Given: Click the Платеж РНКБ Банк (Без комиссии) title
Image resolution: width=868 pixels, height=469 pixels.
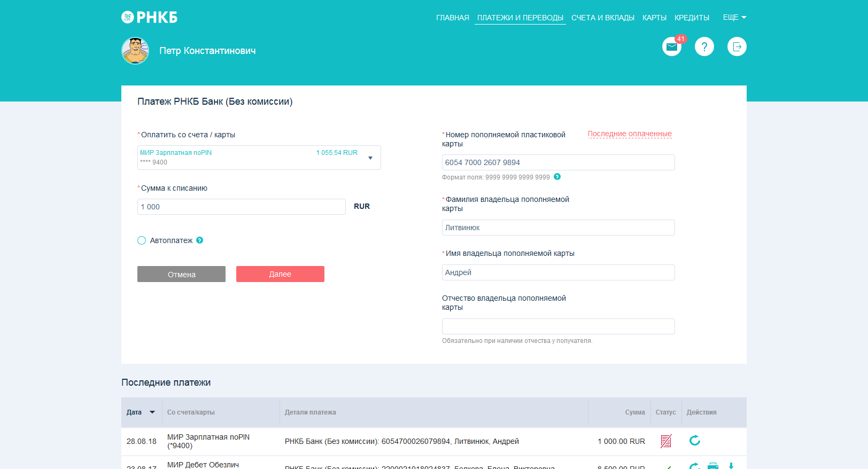Looking at the screenshot, I should pos(215,101).
